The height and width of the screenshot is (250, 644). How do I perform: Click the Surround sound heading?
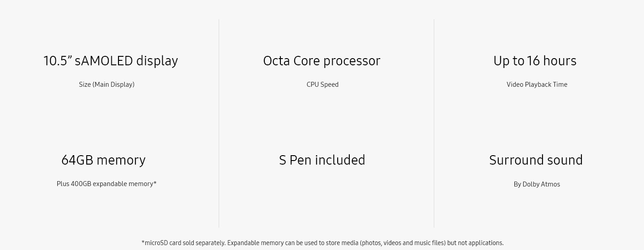tap(536, 160)
